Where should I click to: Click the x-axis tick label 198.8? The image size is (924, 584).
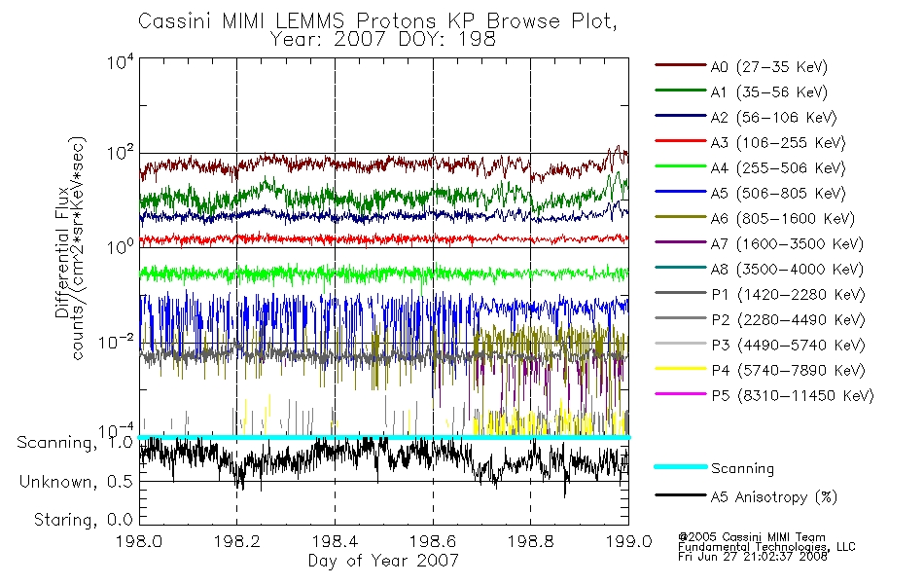(x=530, y=541)
